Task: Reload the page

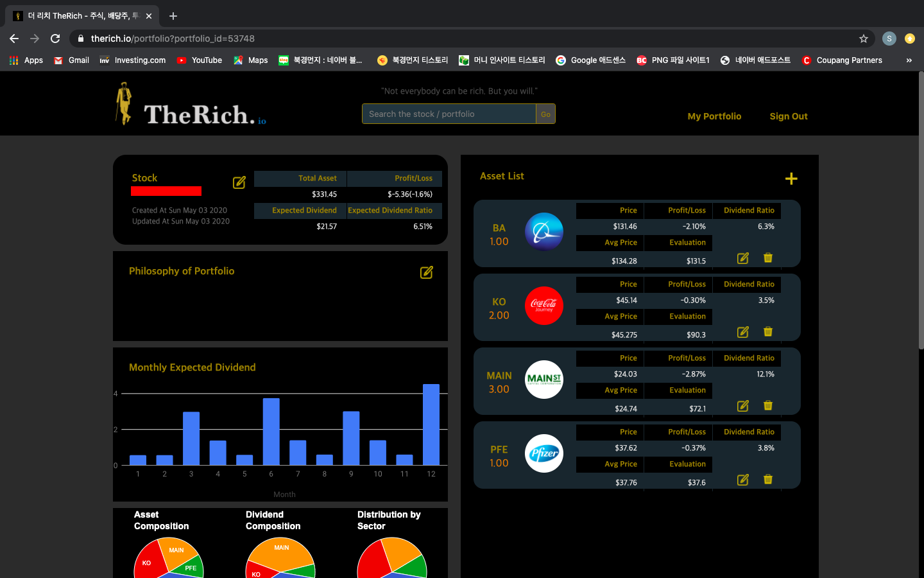Action: pos(55,39)
